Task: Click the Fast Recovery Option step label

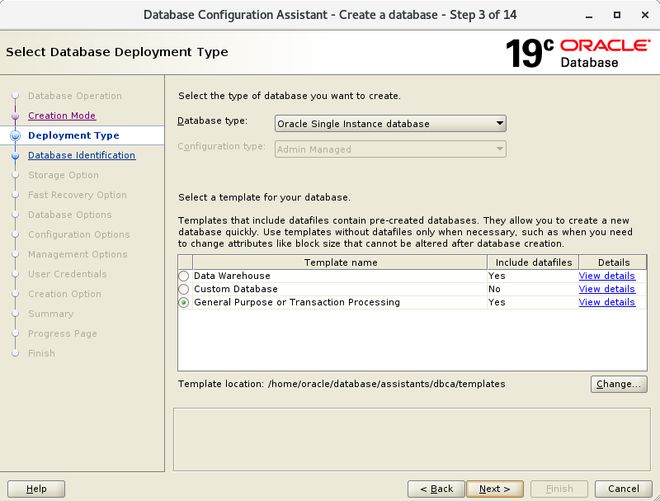Action: [x=77, y=195]
